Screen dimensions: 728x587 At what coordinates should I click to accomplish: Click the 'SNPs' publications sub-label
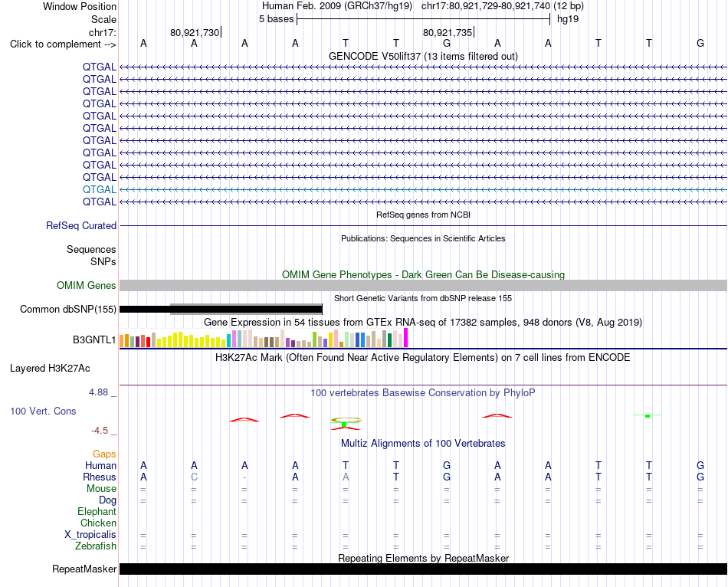(x=103, y=261)
